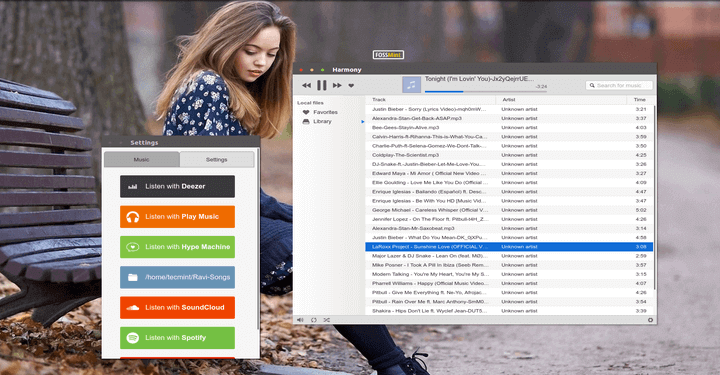Click the drive icon beside Library
This screenshot has width=720, height=375.
[x=306, y=122]
